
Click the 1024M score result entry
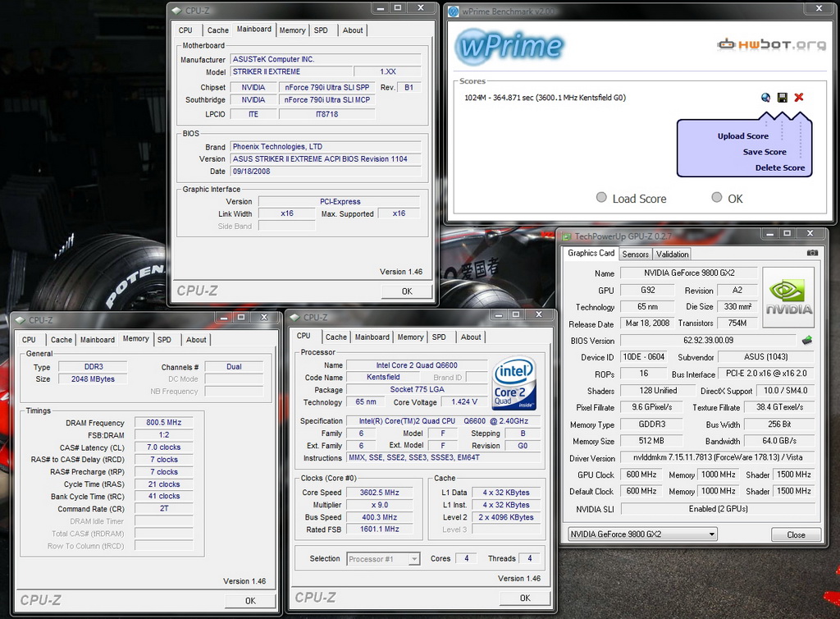point(545,98)
